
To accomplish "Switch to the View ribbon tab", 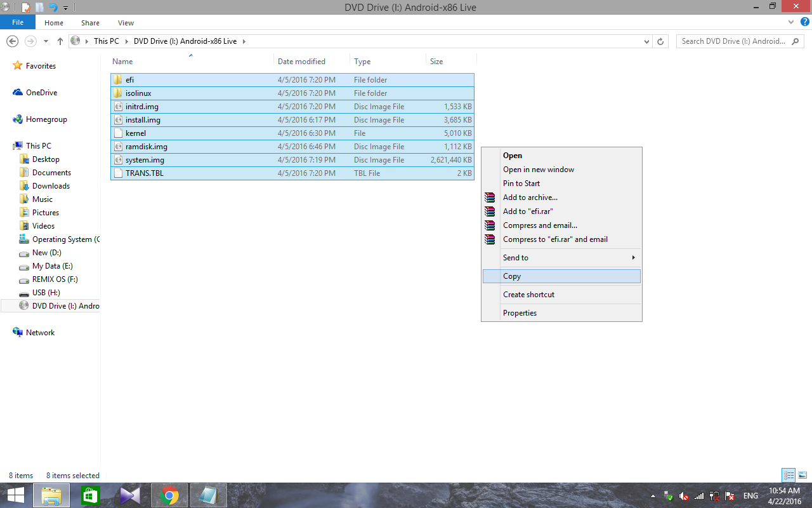I will 126,23.
